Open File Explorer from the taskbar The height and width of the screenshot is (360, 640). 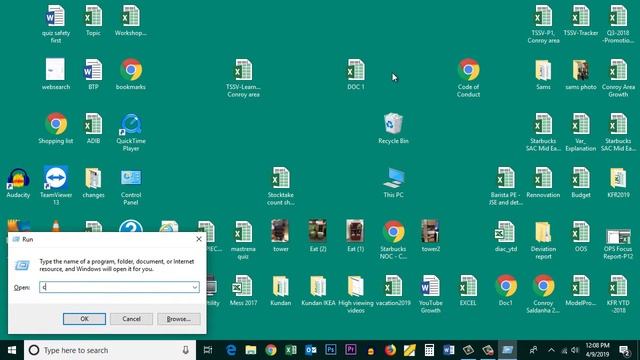tap(251, 350)
